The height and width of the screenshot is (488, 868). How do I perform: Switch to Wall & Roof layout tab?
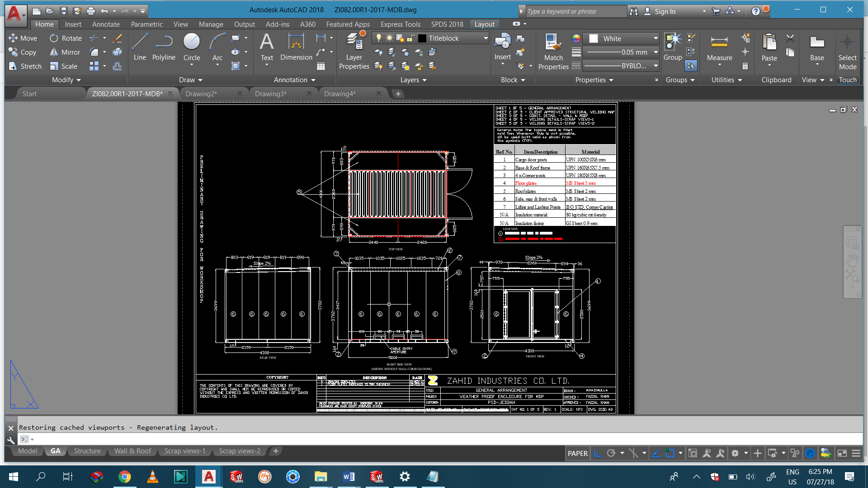(132, 451)
